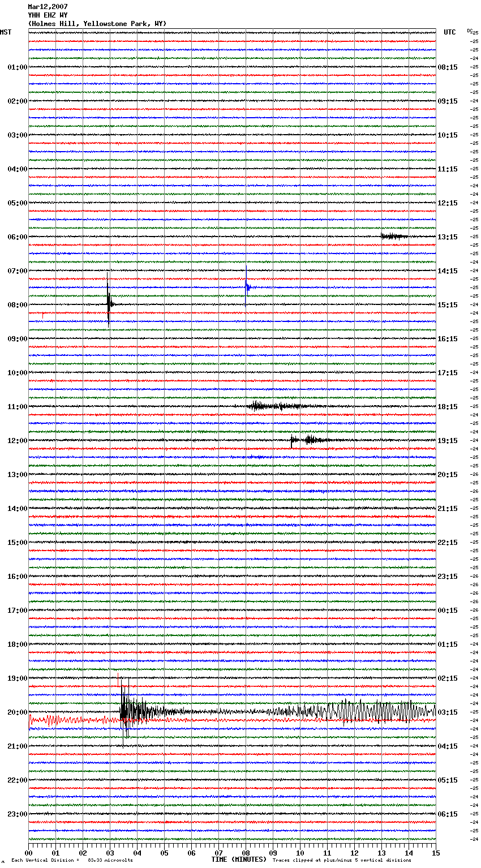Screen dimensions: 481x868
Task: Click the traces clipped footnote text
Action: [342, 860]
